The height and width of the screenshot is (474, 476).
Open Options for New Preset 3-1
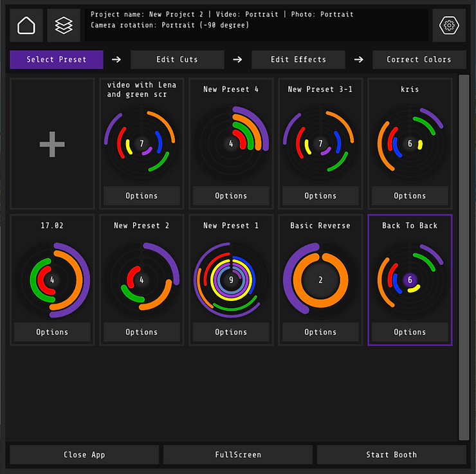click(x=320, y=196)
